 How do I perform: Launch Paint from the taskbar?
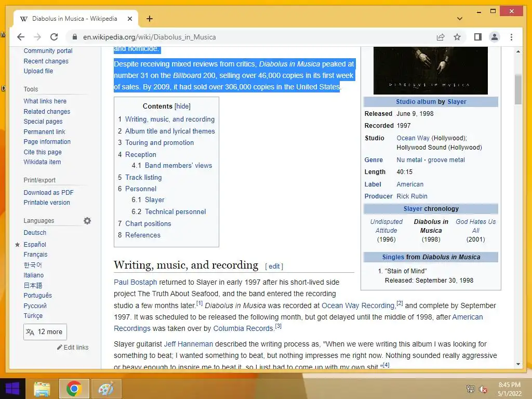pos(106,389)
